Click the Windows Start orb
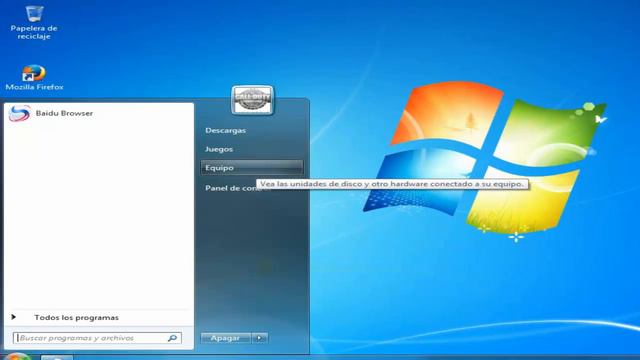640x360 pixels. click(x=17, y=357)
